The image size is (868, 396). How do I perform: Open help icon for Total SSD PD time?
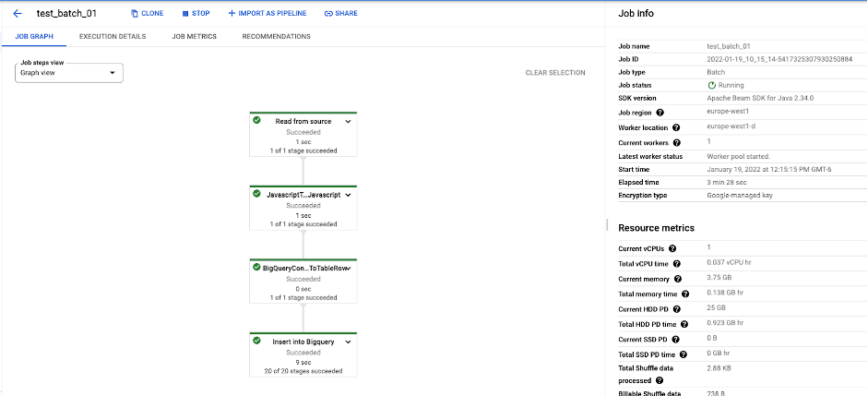click(684, 354)
